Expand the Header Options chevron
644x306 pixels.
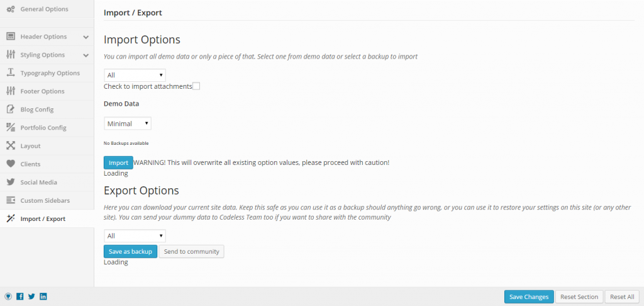pos(86,37)
